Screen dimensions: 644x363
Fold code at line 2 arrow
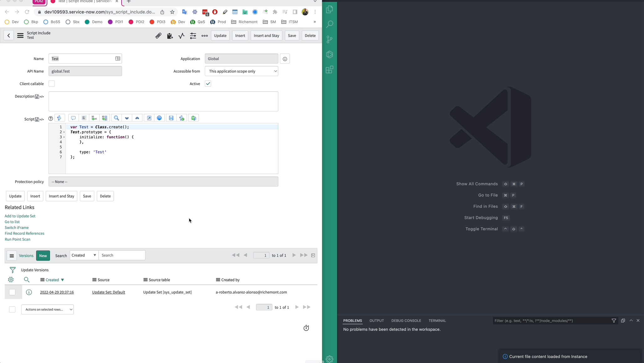pyautogui.click(x=64, y=132)
